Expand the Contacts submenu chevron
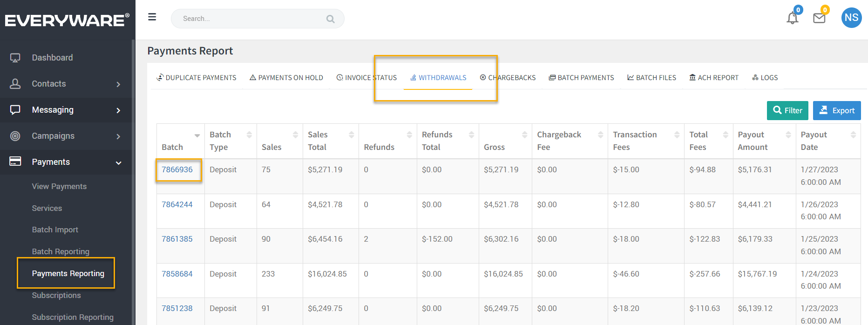 (x=118, y=84)
